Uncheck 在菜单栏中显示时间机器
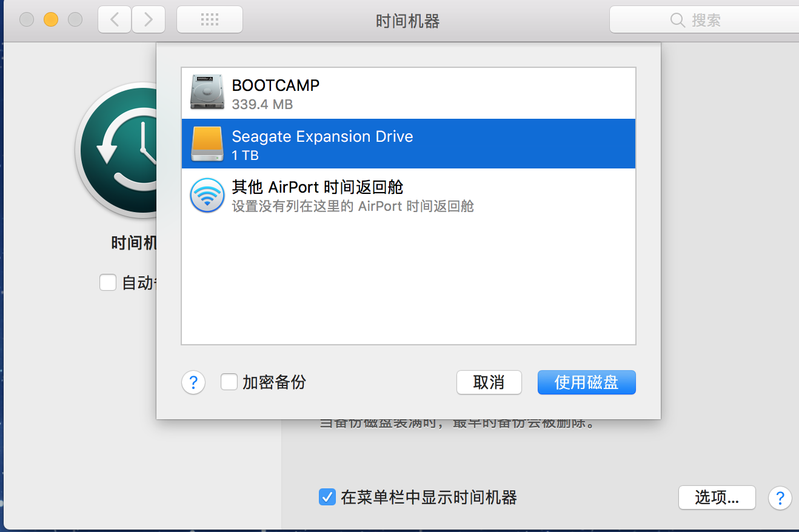 [x=327, y=497]
